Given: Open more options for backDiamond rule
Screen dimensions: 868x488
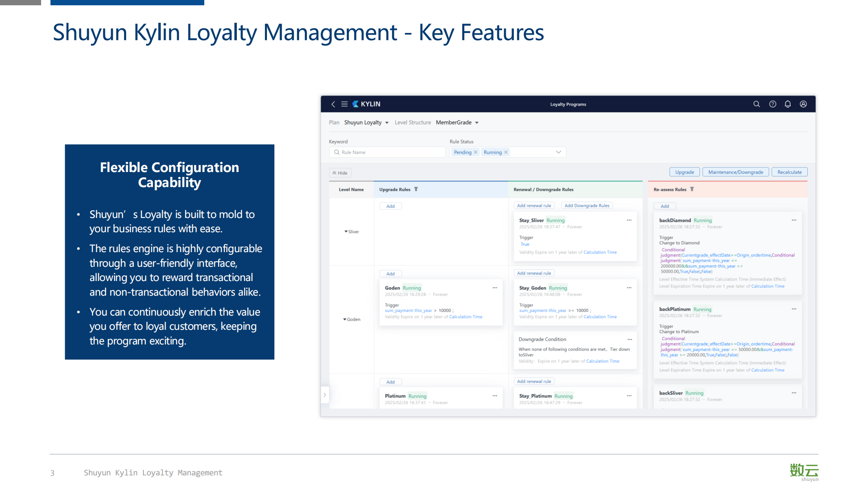Looking at the screenshot, I should coord(794,220).
